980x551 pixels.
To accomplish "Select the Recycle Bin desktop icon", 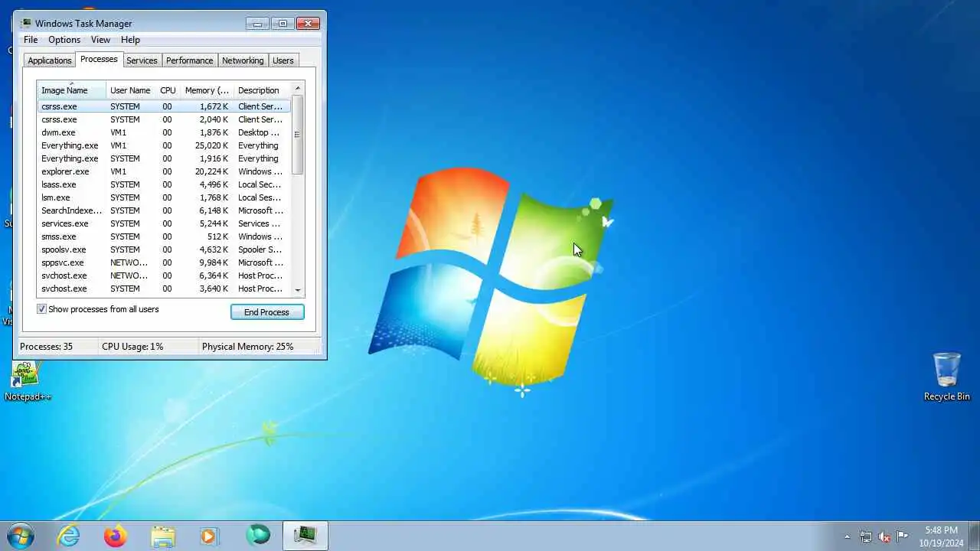I will tap(947, 377).
